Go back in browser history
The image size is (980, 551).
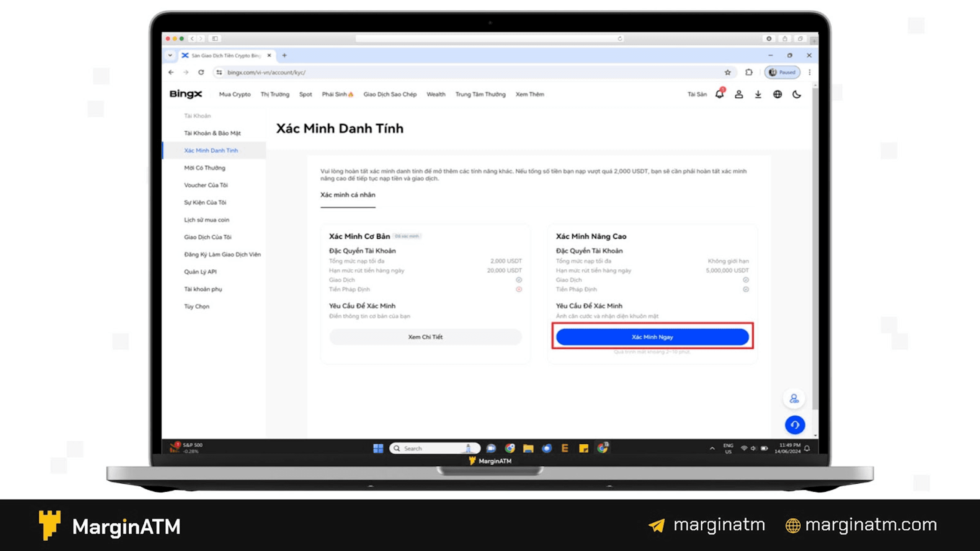171,72
